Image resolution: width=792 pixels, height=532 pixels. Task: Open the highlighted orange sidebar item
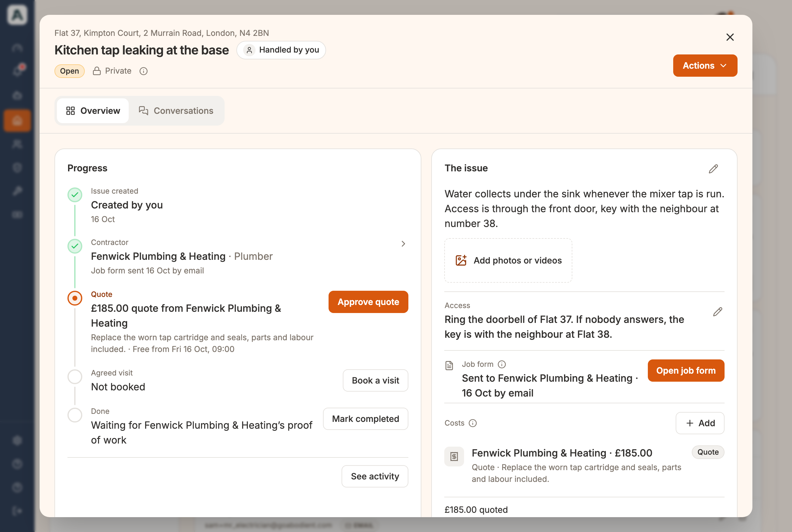click(x=17, y=120)
